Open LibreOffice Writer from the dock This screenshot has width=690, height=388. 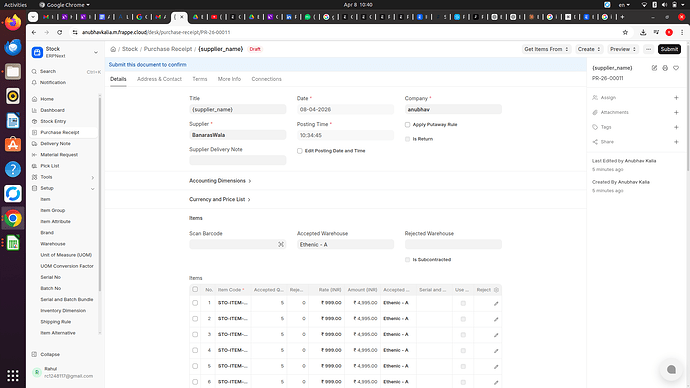tap(13, 120)
